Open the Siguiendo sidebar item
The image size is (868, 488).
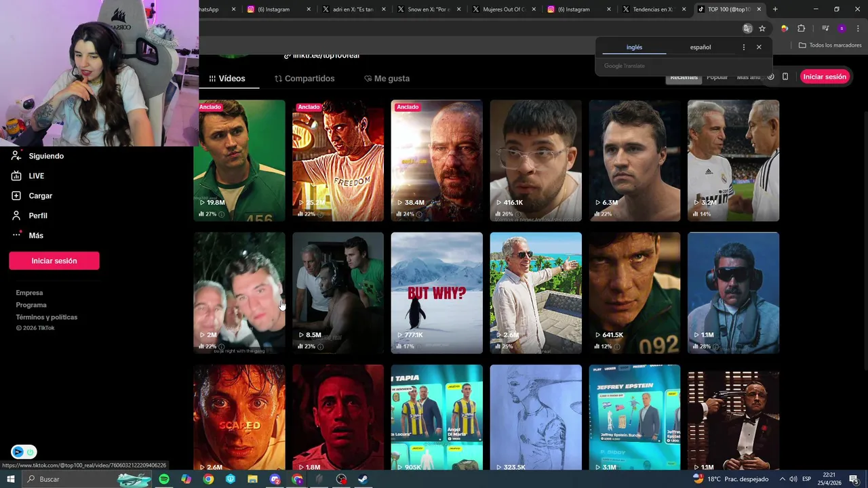pos(38,156)
